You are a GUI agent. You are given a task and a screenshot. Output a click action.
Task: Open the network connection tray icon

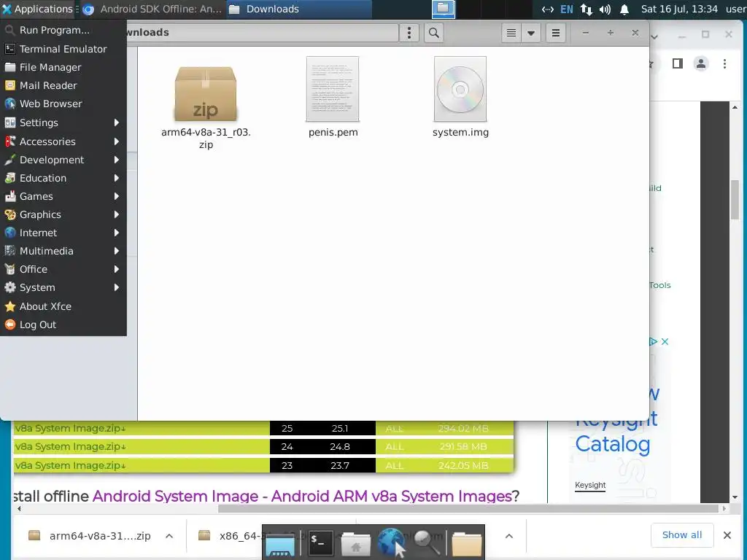click(x=587, y=9)
